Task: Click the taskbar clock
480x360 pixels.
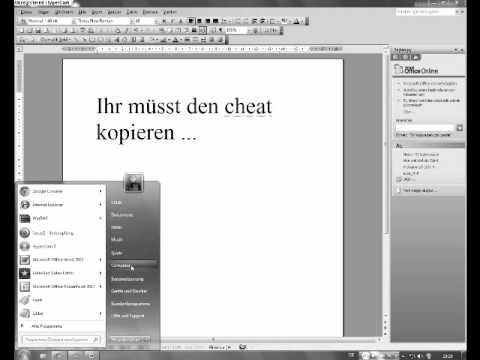Action: pos(447,356)
